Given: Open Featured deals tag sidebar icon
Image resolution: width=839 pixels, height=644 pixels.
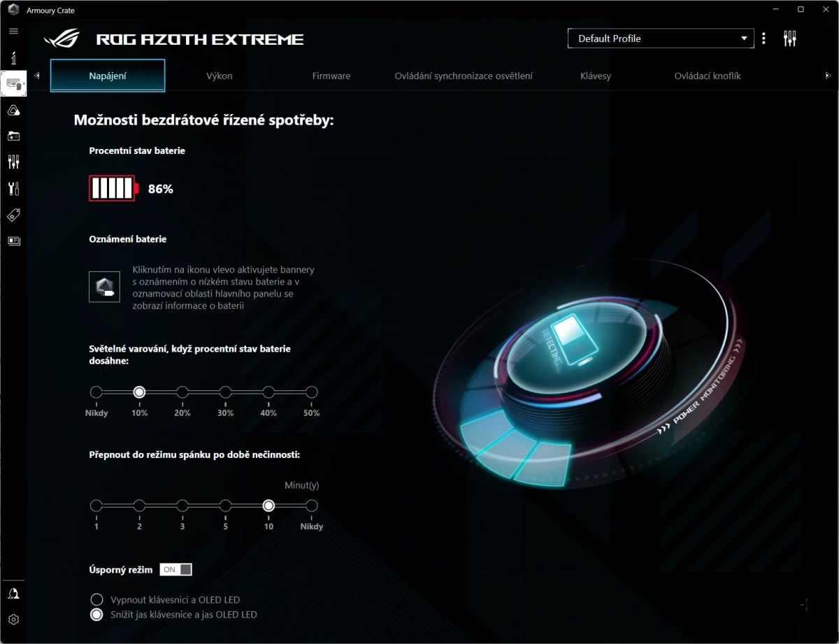Looking at the screenshot, I should point(13,215).
